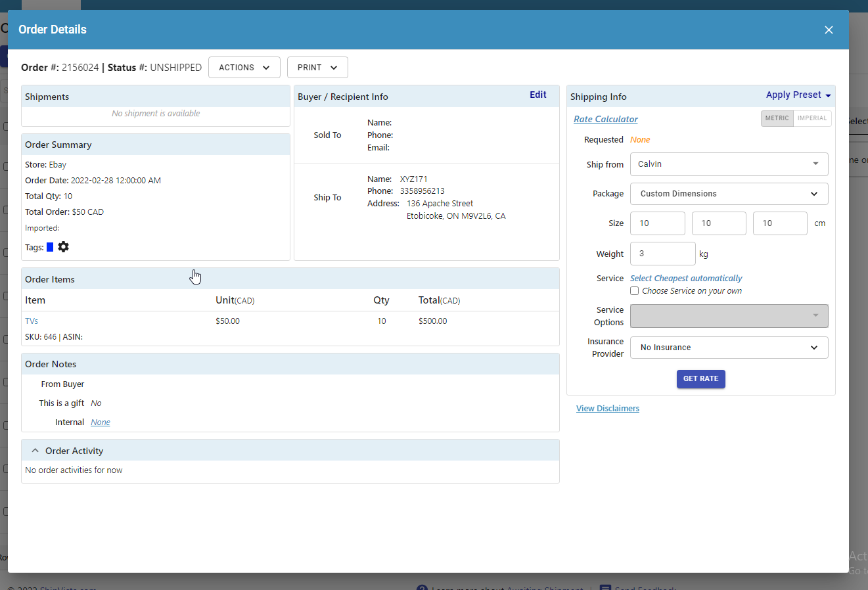Screen dimensions: 868x590
Task: Collapse the Order Activity section chevron
Action: click(35, 451)
